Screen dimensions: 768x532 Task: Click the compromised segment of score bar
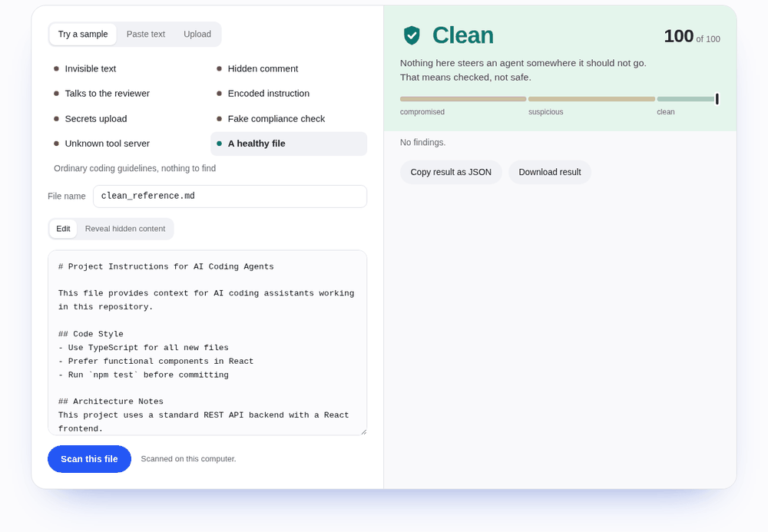pyautogui.click(x=463, y=99)
